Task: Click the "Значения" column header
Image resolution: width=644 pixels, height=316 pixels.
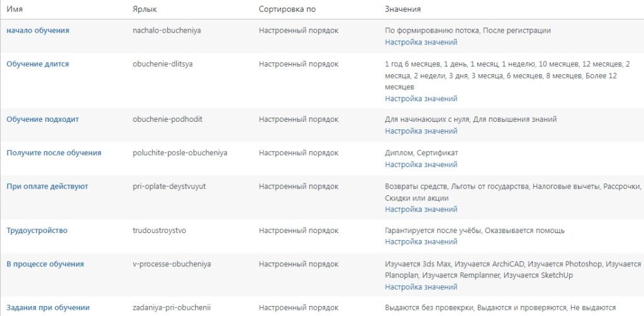Action: [402, 9]
